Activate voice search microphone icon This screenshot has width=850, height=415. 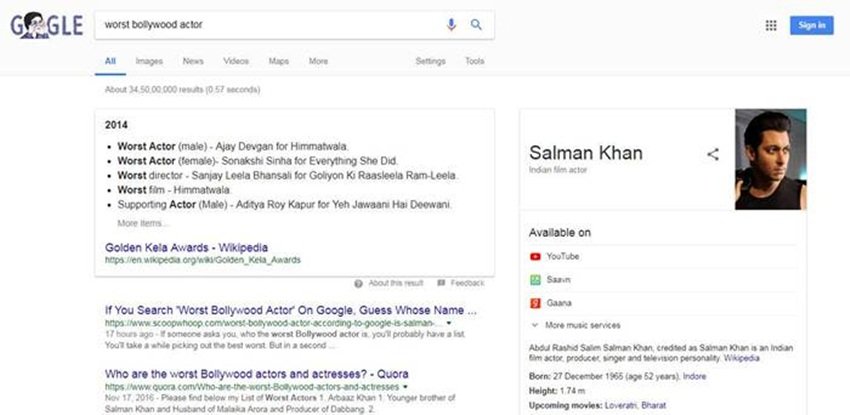click(451, 25)
